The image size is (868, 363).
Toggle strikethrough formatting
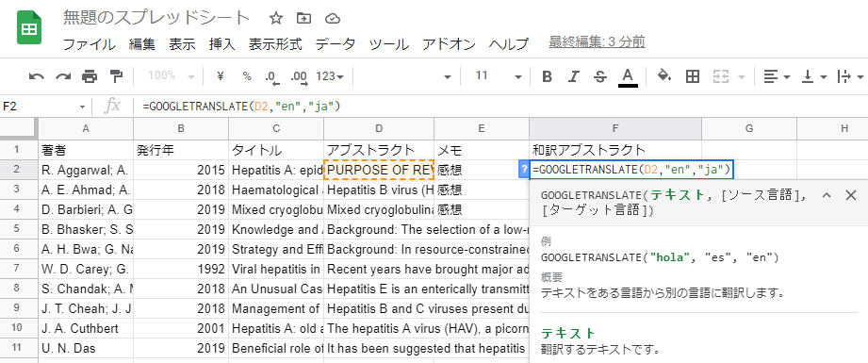600,76
